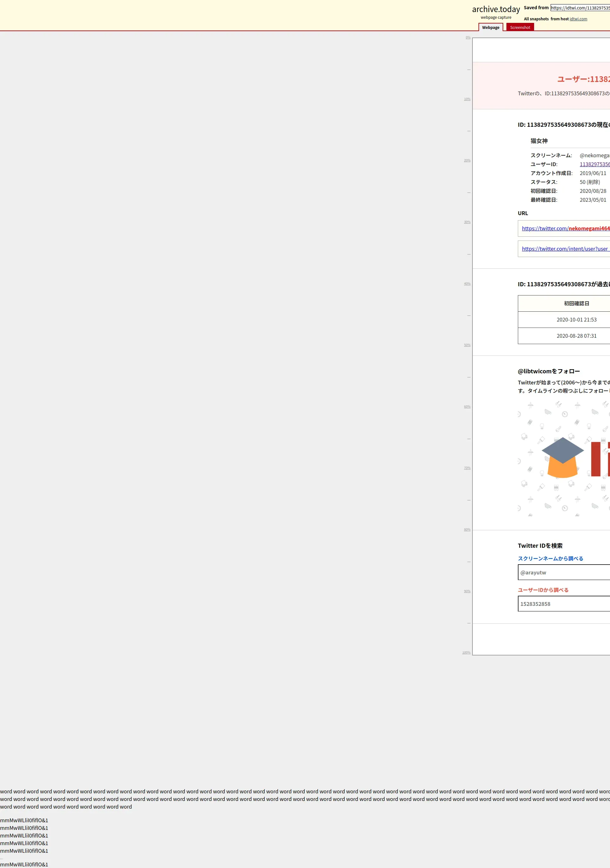This screenshot has height=868, width=610.
Task: Click the user ID number link
Action: pos(594,165)
